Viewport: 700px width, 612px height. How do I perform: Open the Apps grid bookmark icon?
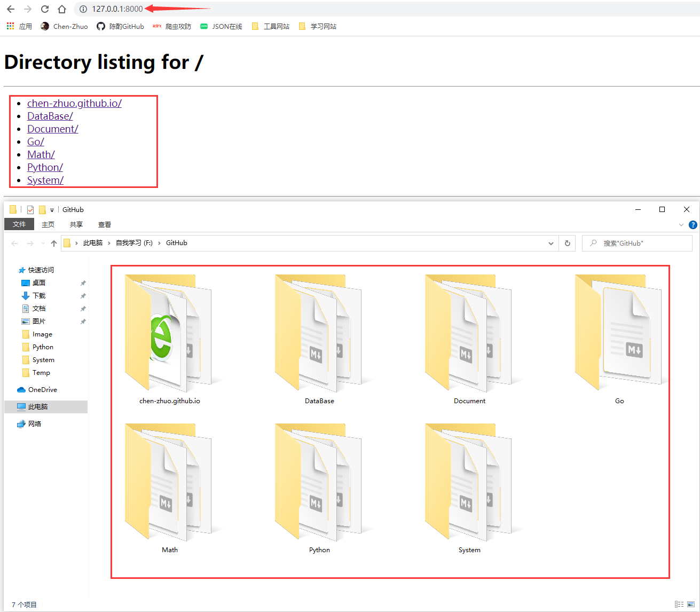click(11, 26)
